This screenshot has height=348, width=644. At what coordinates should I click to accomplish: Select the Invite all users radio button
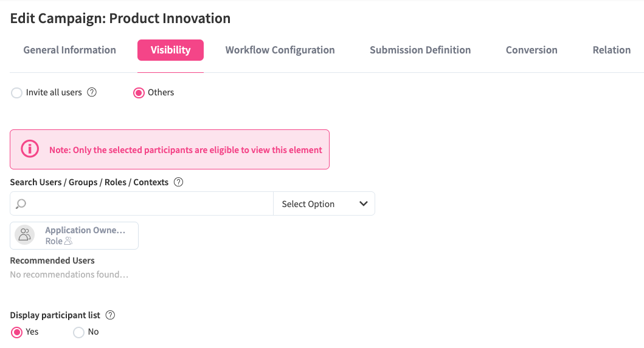point(17,93)
